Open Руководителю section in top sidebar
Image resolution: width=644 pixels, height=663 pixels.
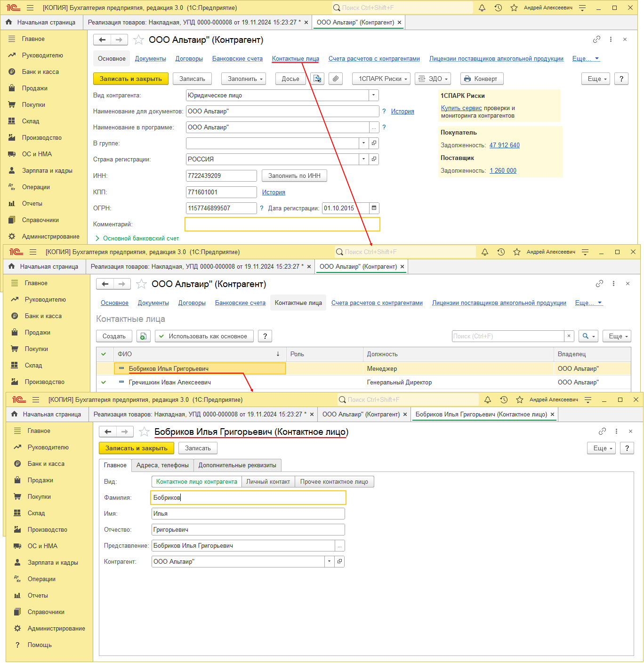(42, 56)
